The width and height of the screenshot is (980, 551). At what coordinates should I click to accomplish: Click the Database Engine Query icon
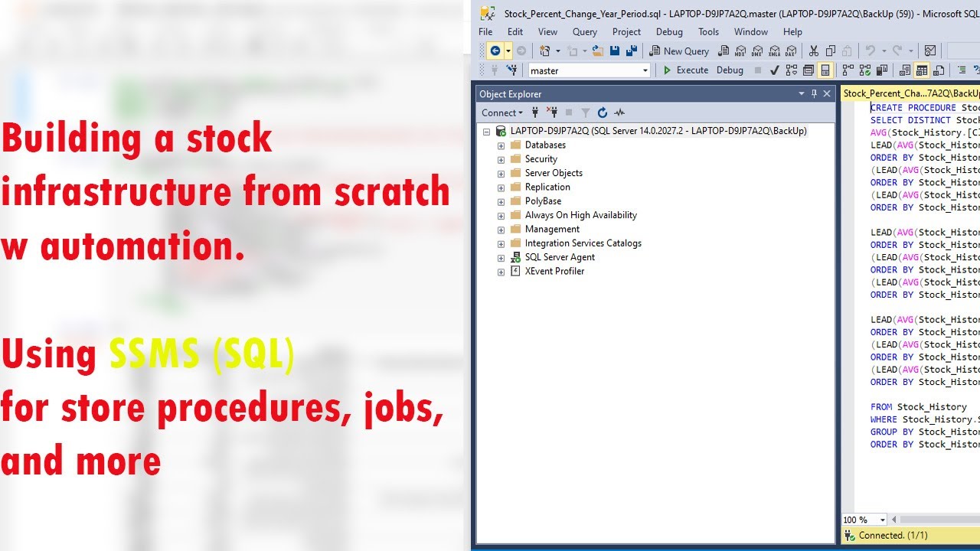point(724,51)
